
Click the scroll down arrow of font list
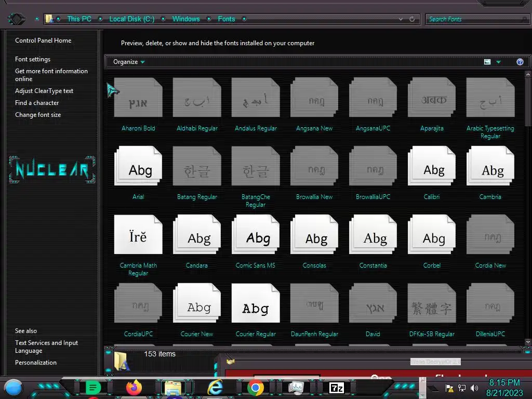pyautogui.click(x=528, y=342)
